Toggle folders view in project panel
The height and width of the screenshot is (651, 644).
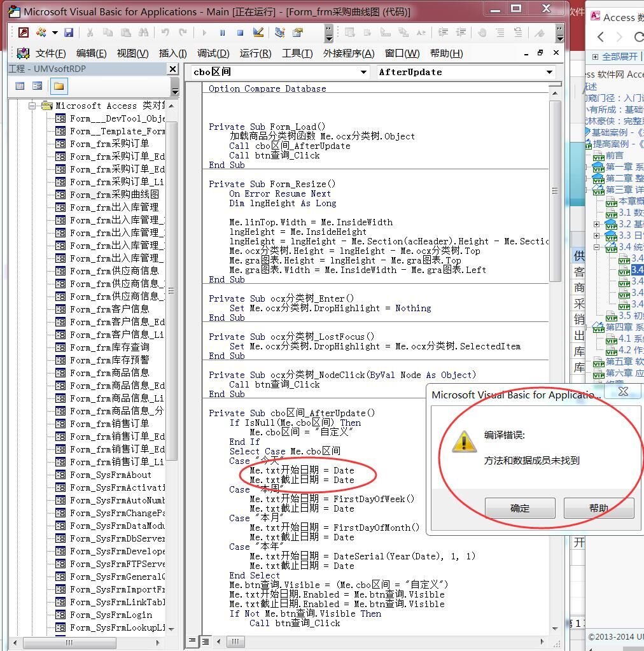point(59,86)
